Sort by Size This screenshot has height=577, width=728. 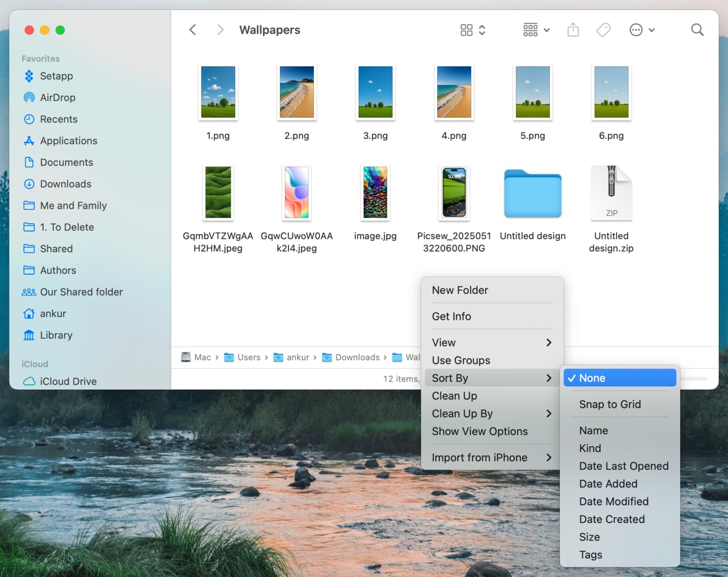click(x=620, y=537)
